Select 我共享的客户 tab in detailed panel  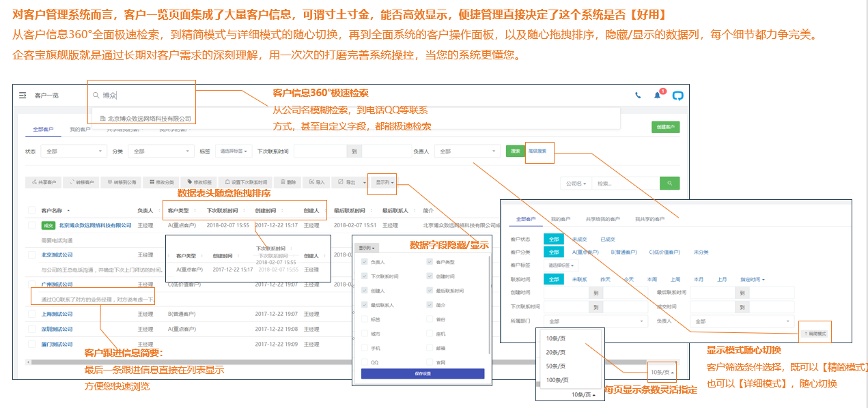coord(649,219)
